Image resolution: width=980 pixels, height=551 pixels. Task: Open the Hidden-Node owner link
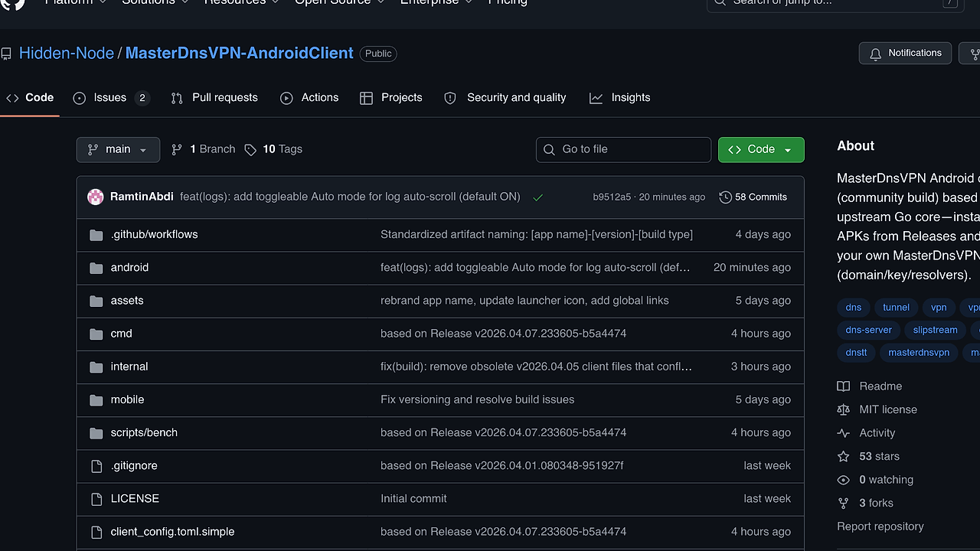click(66, 54)
